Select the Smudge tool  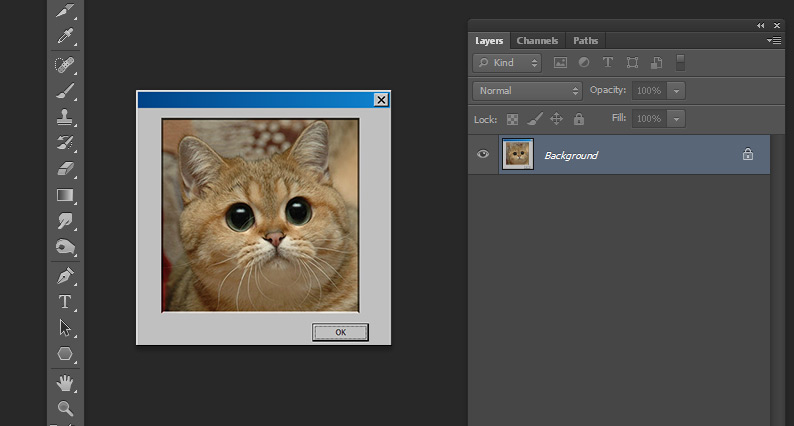[x=65, y=221]
